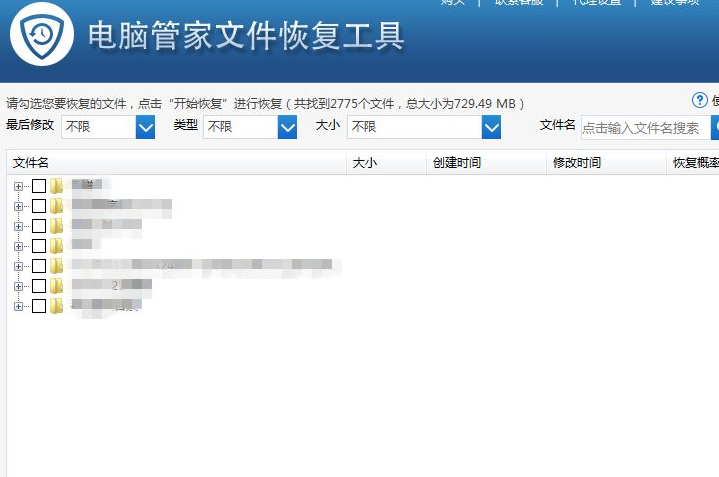Click the 文件名 search input field

[x=644, y=127]
